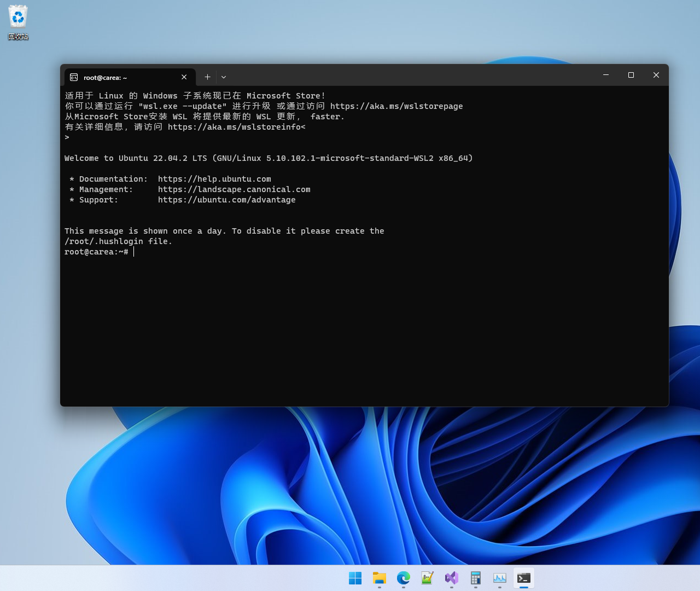This screenshot has height=591, width=700.
Task: Open the new tab dropdown chevron
Action: coord(223,77)
